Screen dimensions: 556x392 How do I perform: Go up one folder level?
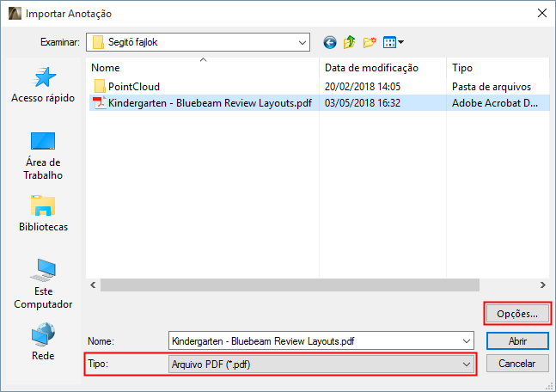click(349, 42)
